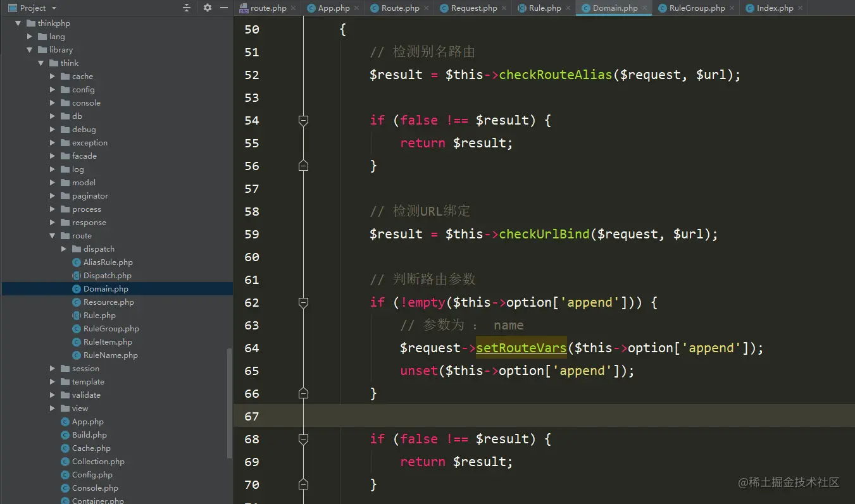Select RuleName.php in project tree

[110, 355]
